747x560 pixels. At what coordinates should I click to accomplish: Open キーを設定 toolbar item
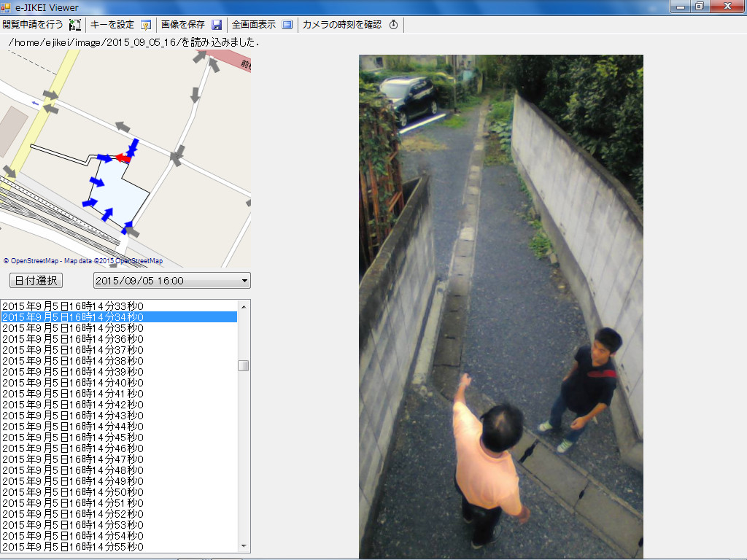click(112, 25)
